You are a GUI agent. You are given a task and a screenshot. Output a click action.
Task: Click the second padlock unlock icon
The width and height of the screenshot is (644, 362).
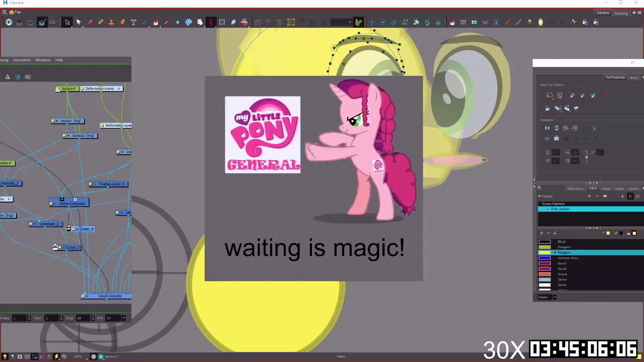click(x=596, y=22)
